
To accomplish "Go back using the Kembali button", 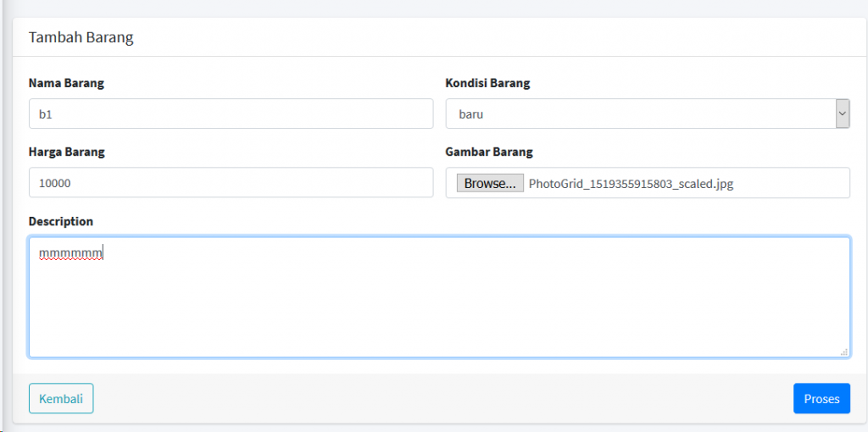I will point(61,398).
